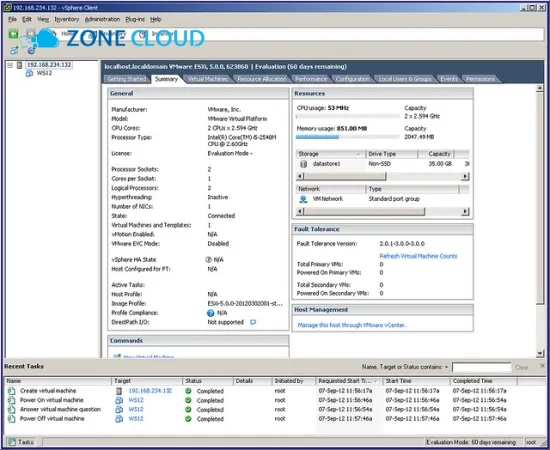Click the host server icon for 192.168.234.132
Screen dimensions: 550x450
coord(20,65)
